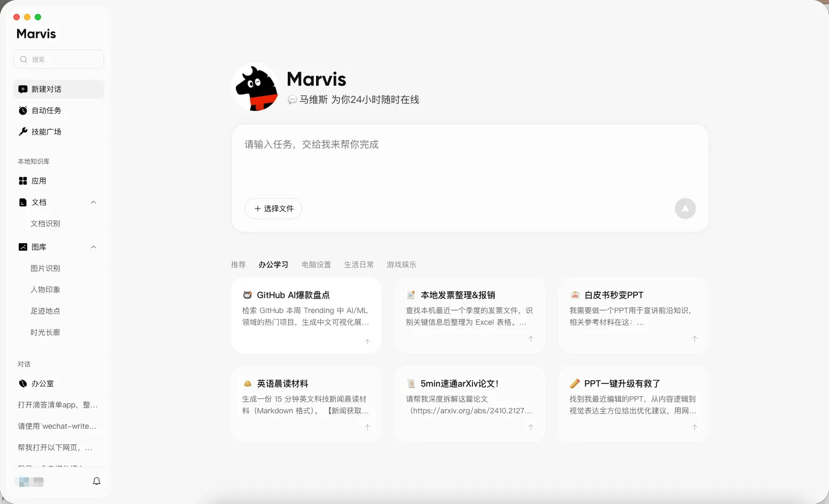The width and height of the screenshot is (829, 504).
Task: Open conversation 打开滴答清单app
Action: 59,405
